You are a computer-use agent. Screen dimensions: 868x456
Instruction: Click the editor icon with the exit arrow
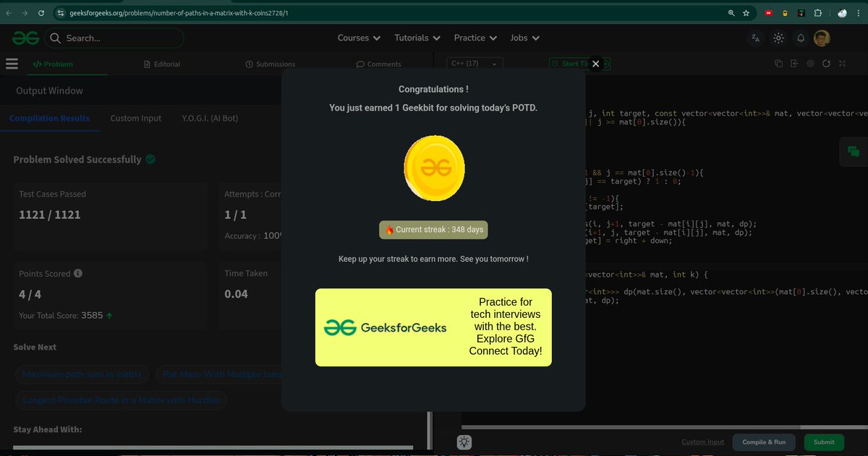[x=794, y=64]
